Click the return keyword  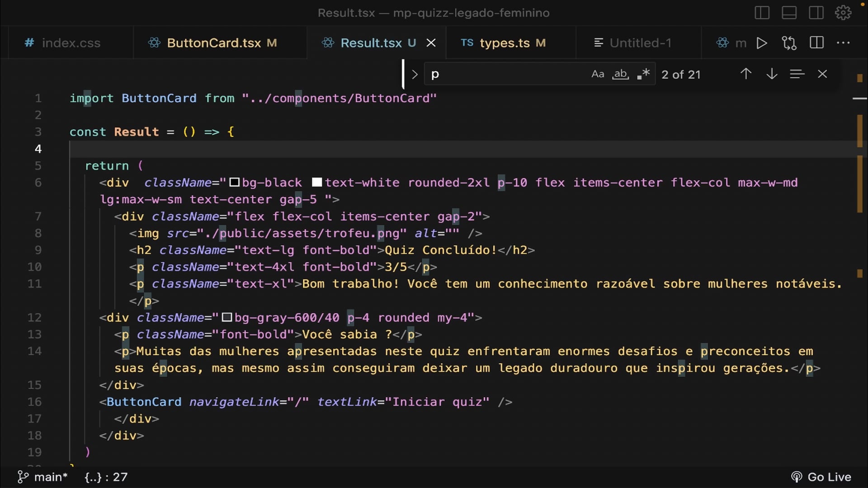pos(107,166)
